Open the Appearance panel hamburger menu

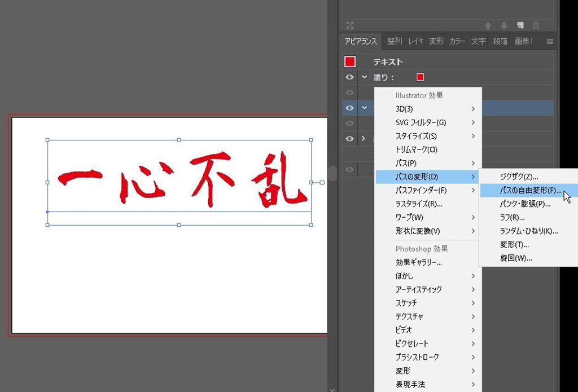550,42
